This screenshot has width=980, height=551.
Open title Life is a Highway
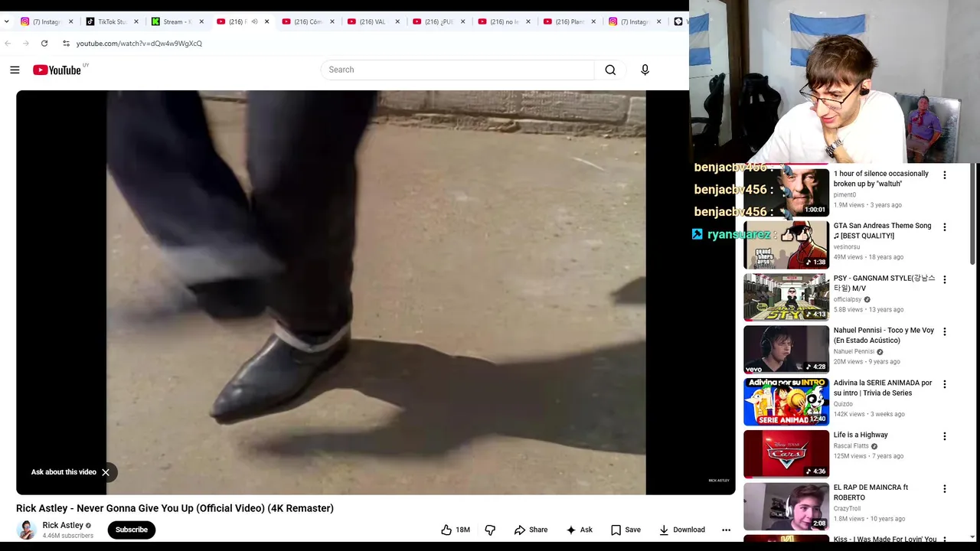[861, 435]
